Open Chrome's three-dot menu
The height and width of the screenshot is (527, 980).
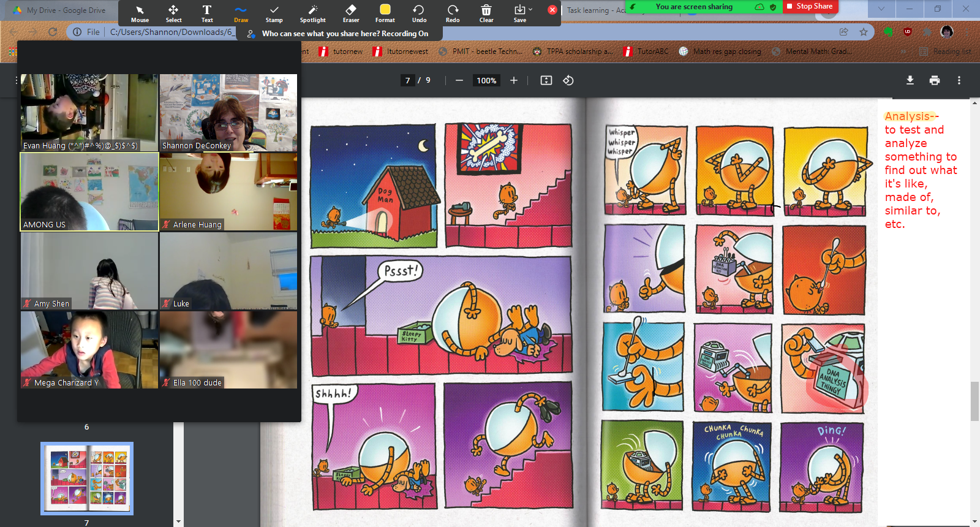[967, 32]
